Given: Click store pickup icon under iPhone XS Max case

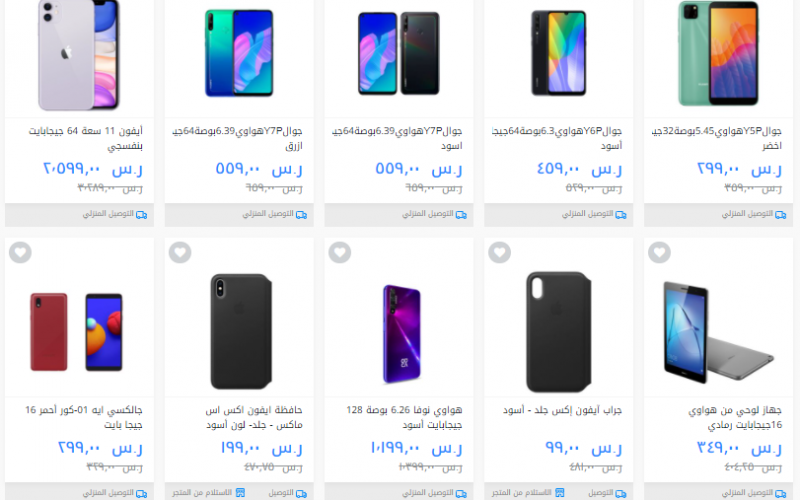Looking at the screenshot, I should coord(240,493).
